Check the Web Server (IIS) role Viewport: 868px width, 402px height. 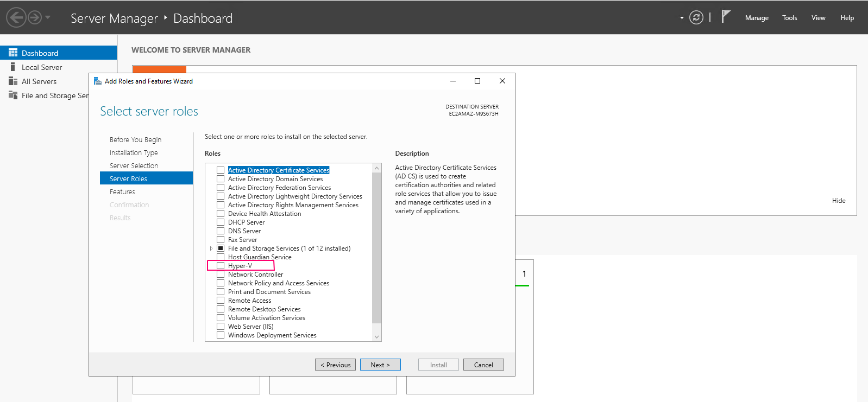coord(221,327)
